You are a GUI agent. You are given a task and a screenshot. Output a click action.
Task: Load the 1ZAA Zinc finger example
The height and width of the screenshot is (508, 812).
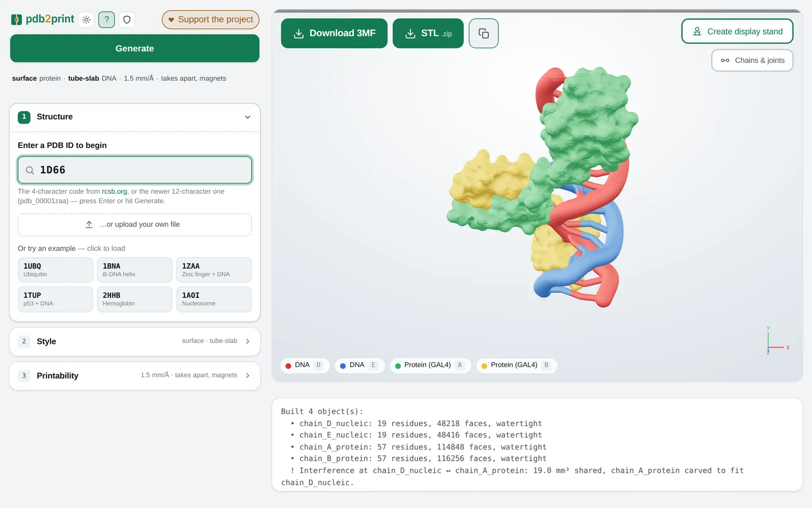(214, 270)
